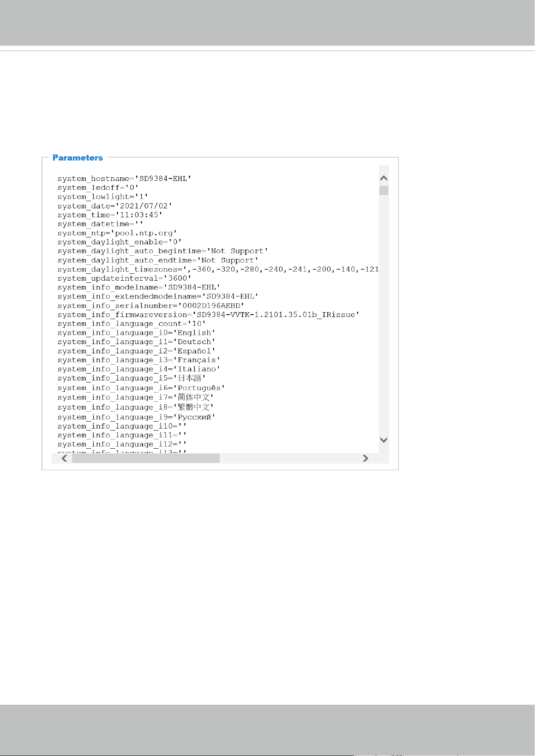Select the system_datetime='' line
535x756 pixels.
click(100, 224)
